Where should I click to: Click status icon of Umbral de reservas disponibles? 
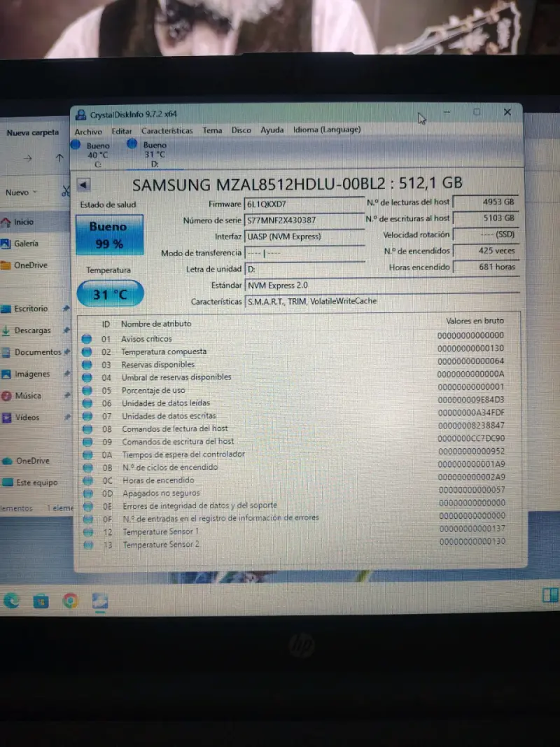(x=87, y=378)
